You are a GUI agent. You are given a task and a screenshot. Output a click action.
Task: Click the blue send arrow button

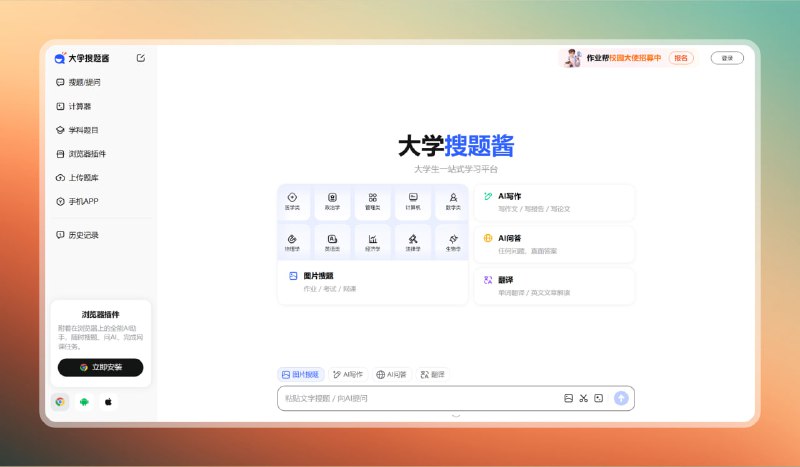621,398
